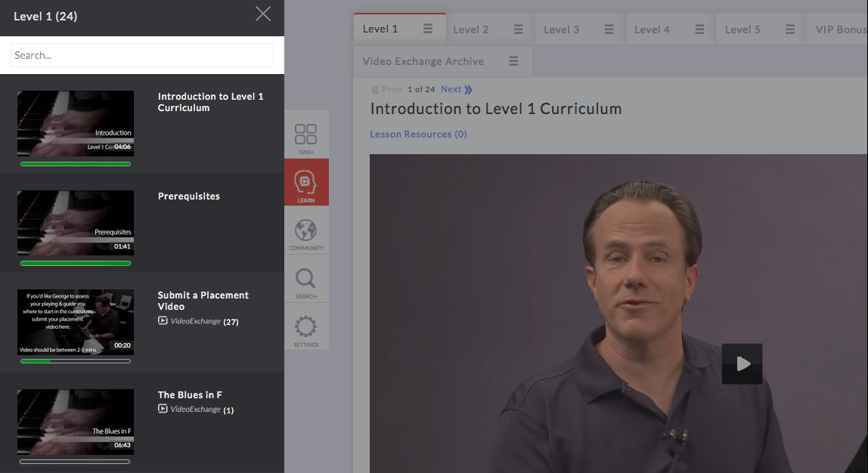
Task: Switch to the Level 2 tab
Action: click(x=471, y=30)
